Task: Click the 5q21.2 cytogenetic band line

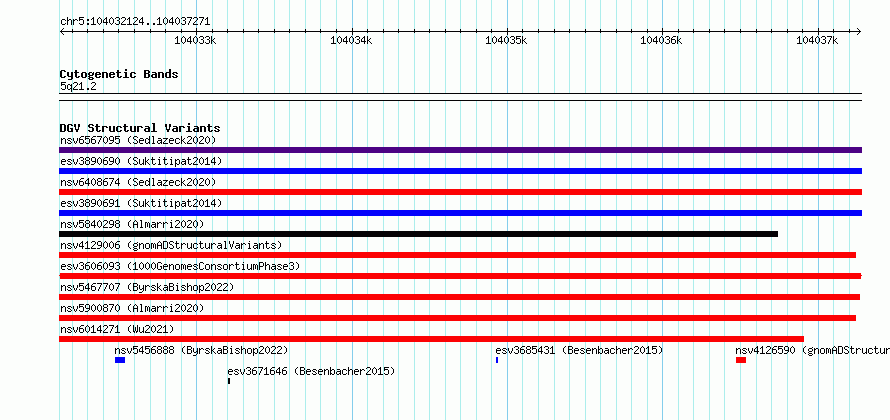Action: point(460,97)
